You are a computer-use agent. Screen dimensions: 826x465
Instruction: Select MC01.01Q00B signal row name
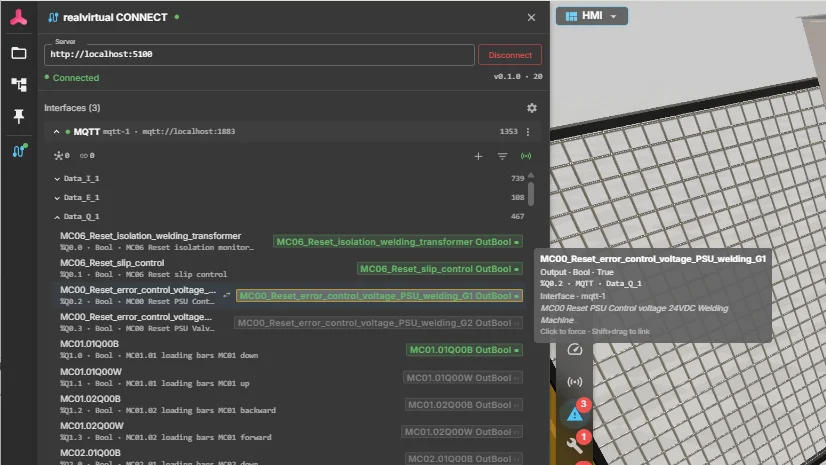[x=90, y=344]
